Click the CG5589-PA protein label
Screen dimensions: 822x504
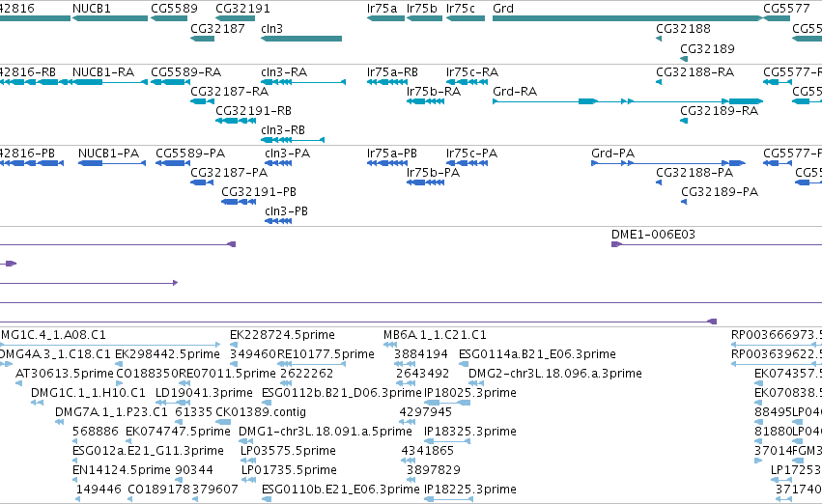[190, 153]
